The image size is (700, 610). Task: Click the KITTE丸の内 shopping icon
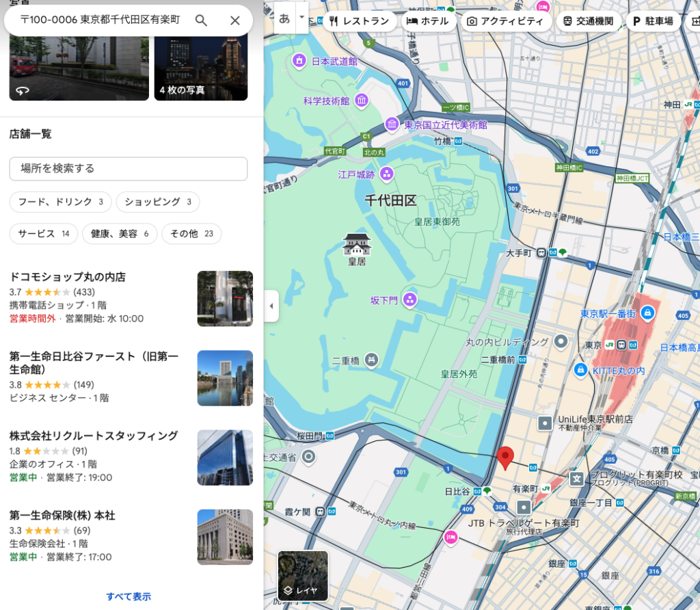580,370
